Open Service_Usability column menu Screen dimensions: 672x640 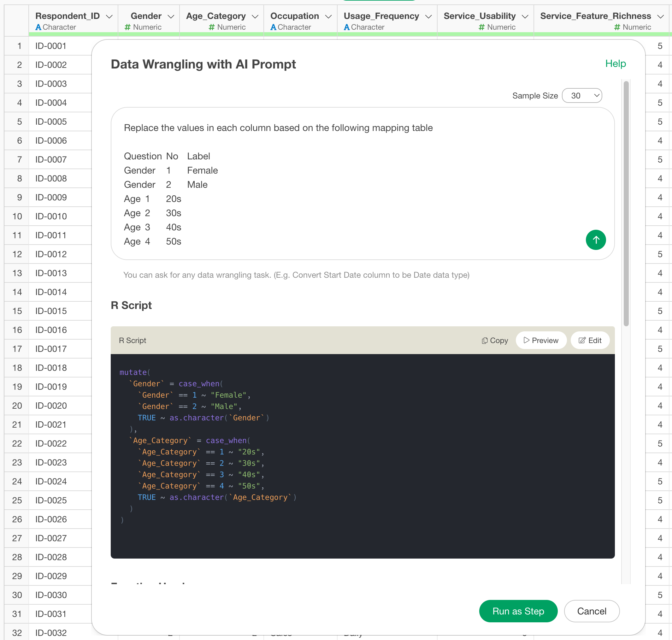(x=525, y=16)
